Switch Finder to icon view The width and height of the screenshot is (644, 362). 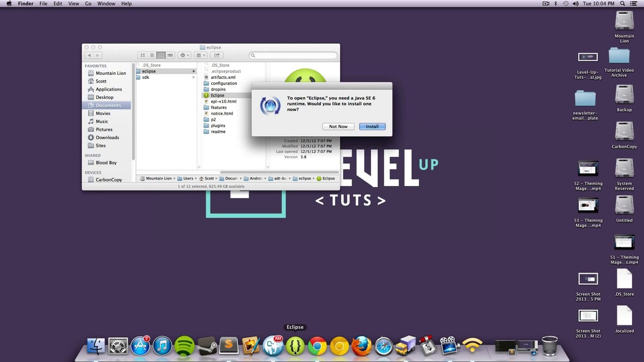(142, 55)
